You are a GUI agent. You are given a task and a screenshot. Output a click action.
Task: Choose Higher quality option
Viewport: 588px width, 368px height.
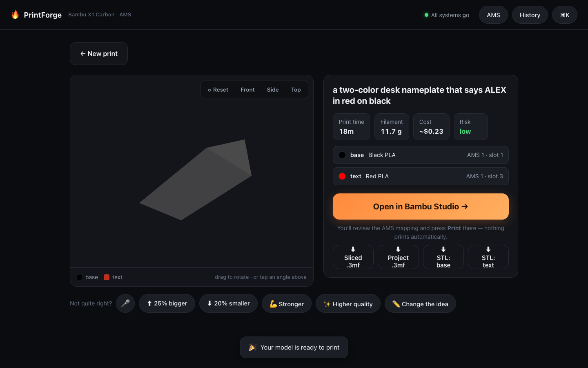coord(348,303)
